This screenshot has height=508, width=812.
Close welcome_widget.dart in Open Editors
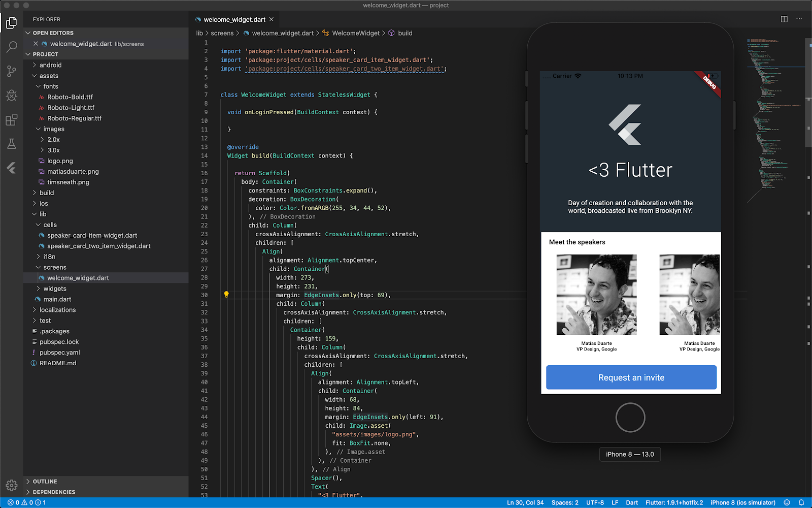(36, 44)
